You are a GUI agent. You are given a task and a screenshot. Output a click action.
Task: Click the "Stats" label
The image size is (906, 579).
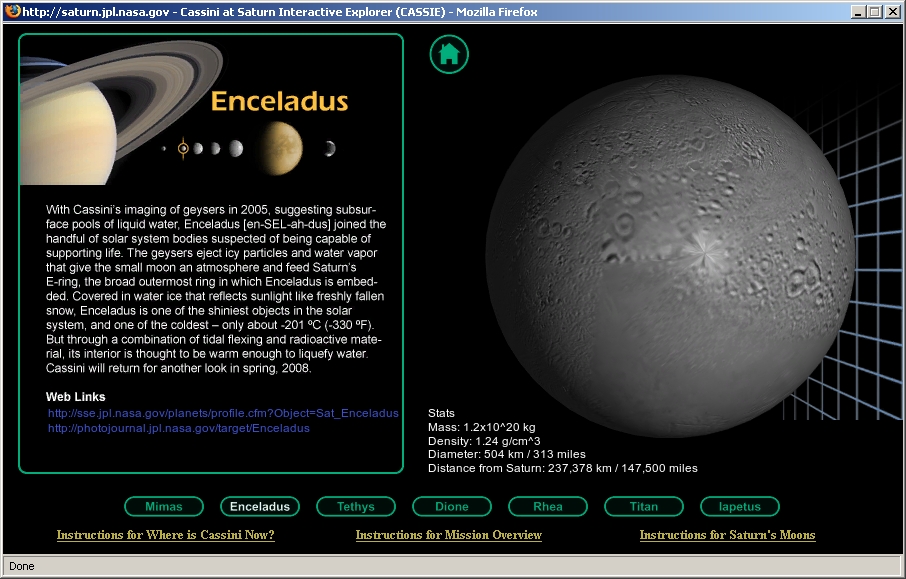click(441, 413)
